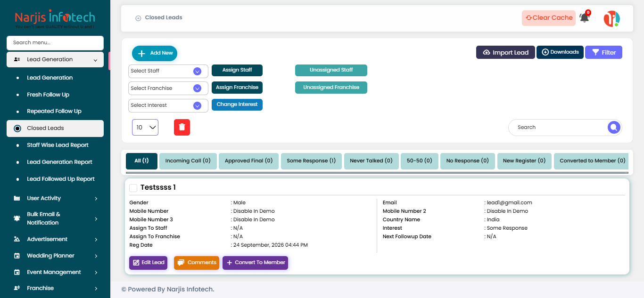Screen dimensions: 644x298
Task: Click the Closed Leads breadcrumb icon
Action: [138, 18]
